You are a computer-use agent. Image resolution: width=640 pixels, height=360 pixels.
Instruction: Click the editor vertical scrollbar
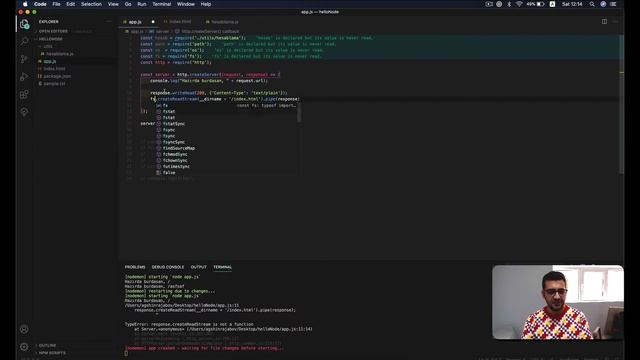[621, 104]
